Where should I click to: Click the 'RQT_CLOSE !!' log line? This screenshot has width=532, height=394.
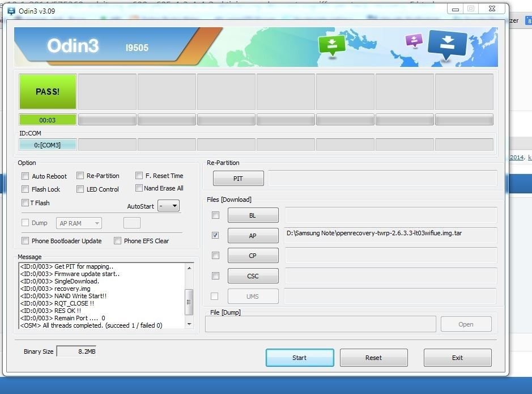tap(57, 303)
